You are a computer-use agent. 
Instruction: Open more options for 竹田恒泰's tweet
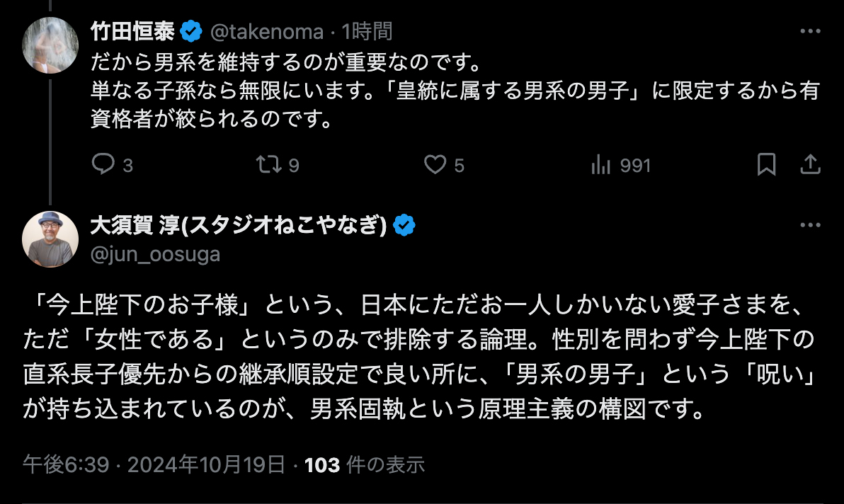coord(810,32)
